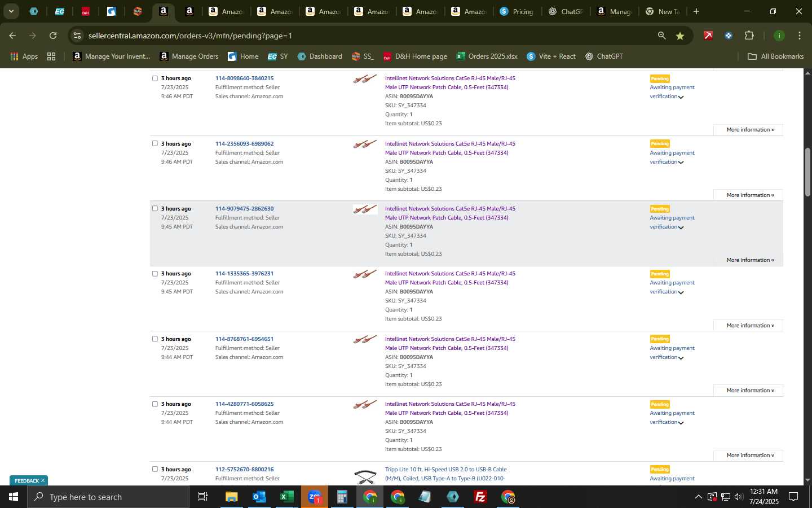Expand payment verification chevron for order 114-8098640-3840215
Image resolution: width=812 pixels, height=508 pixels.
[x=681, y=97]
